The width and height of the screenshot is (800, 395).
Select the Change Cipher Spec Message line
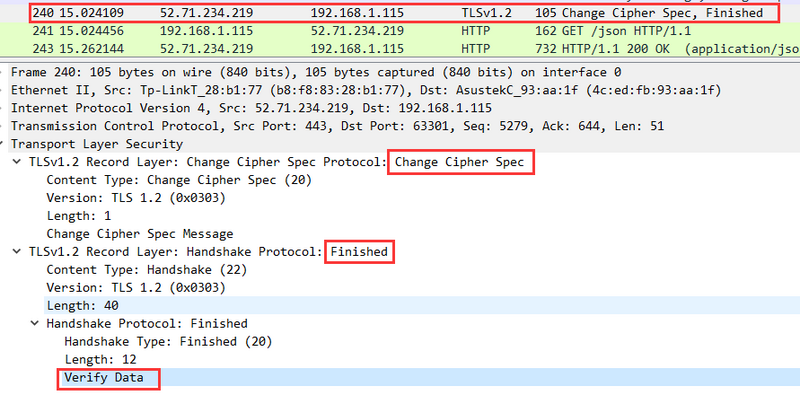140,234
